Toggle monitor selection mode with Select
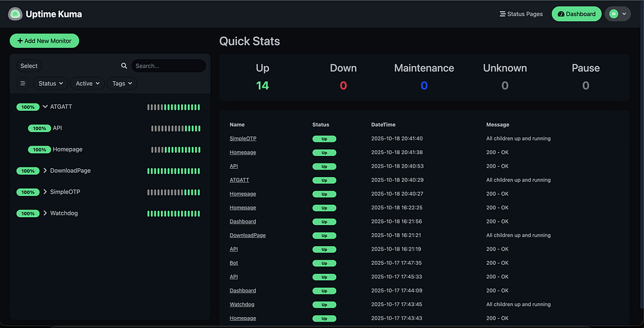 (x=29, y=66)
